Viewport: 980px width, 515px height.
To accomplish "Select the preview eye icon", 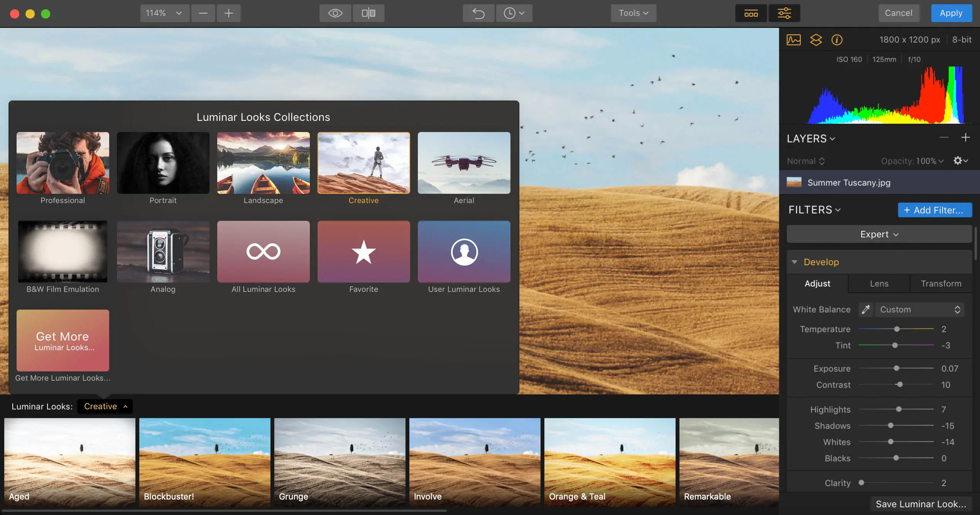I will [335, 13].
